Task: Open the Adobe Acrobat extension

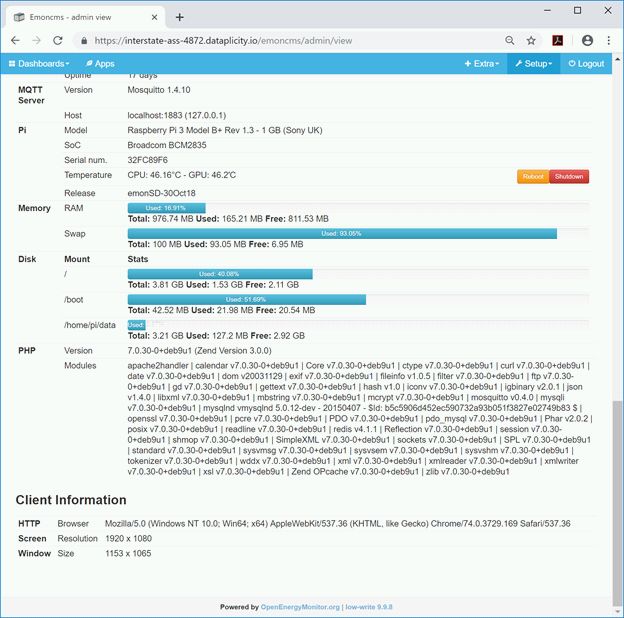Action: (x=558, y=41)
